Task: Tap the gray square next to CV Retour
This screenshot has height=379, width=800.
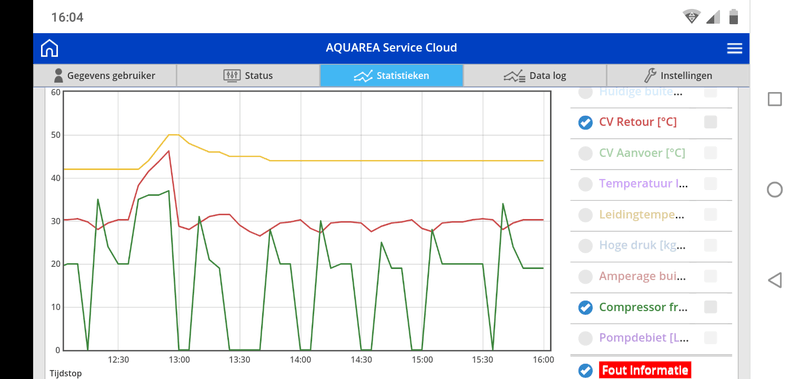Action: [710, 122]
